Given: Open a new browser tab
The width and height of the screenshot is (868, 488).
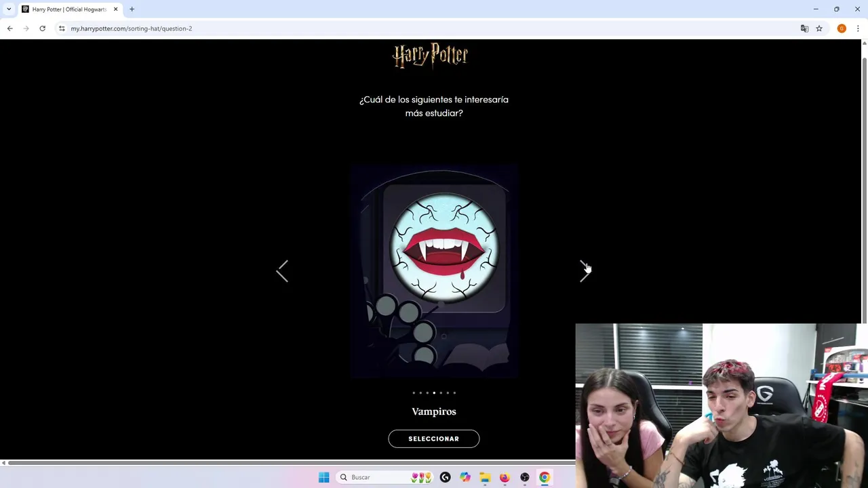Looking at the screenshot, I should (132, 9).
